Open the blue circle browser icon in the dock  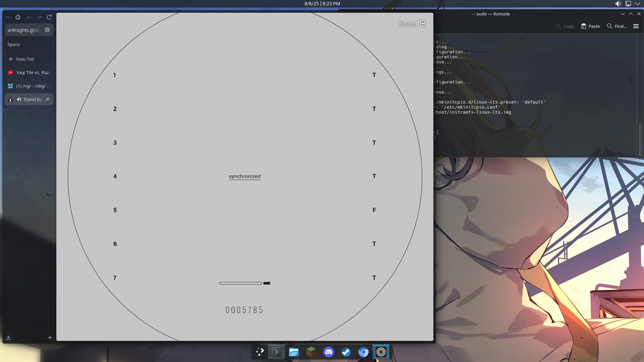pos(364,352)
